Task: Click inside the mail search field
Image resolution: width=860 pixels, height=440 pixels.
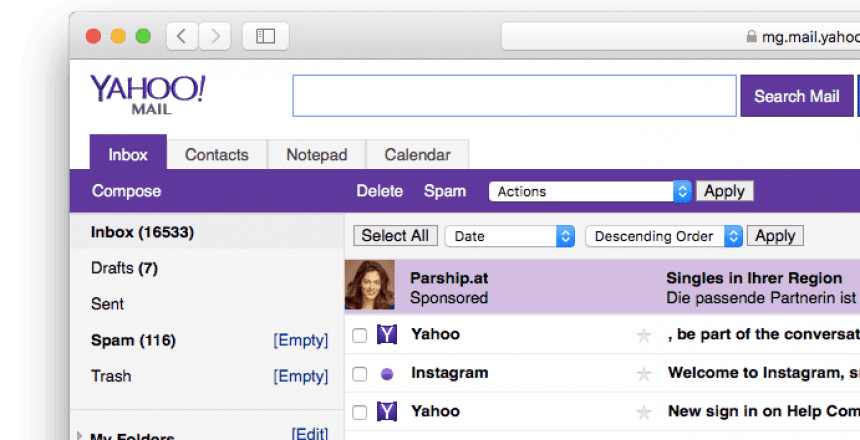Action: pyautogui.click(x=514, y=96)
